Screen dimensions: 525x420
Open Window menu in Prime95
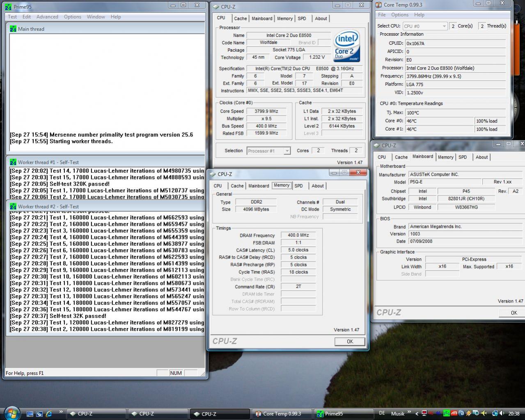coord(96,17)
